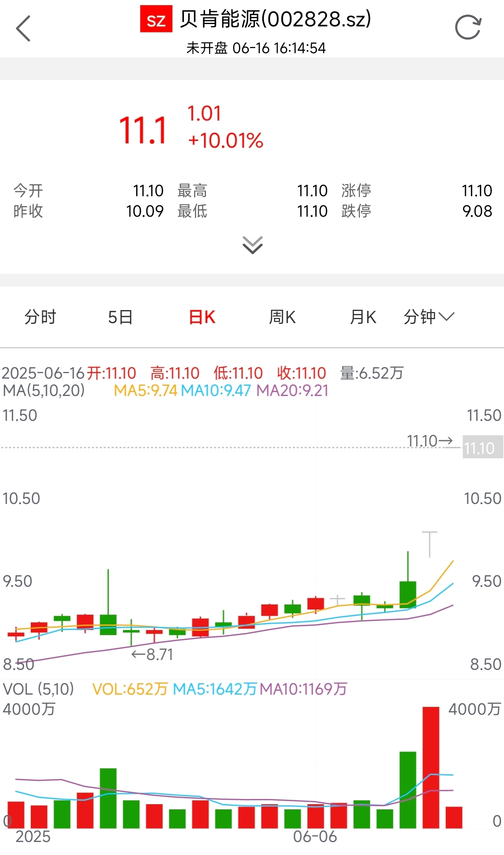Tap the 11.10→ high price marker
The height and width of the screenshot is (855, 504).
pos(430,441)
